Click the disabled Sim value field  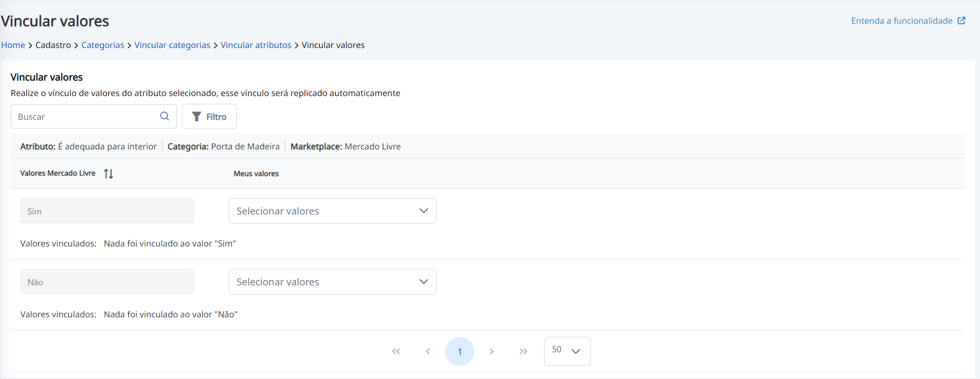(107, 211)
